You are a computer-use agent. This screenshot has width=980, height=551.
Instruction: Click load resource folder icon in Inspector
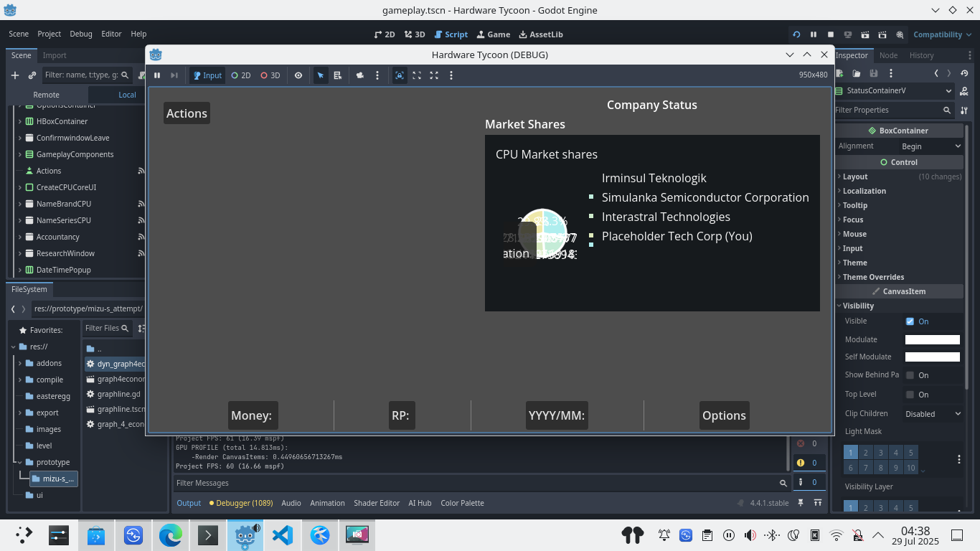[x=857, y=73]
